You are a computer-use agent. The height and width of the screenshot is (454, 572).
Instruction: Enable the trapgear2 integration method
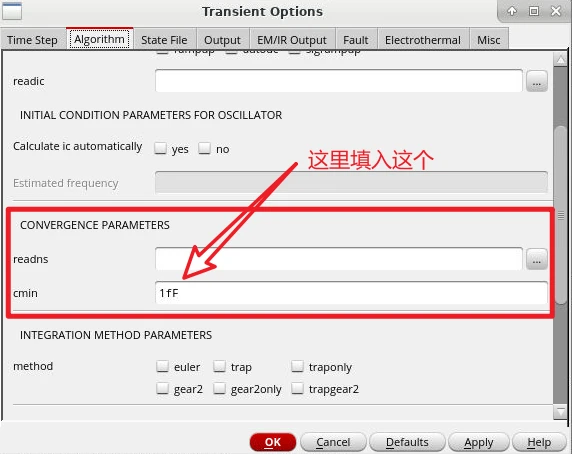coord(297,388)
